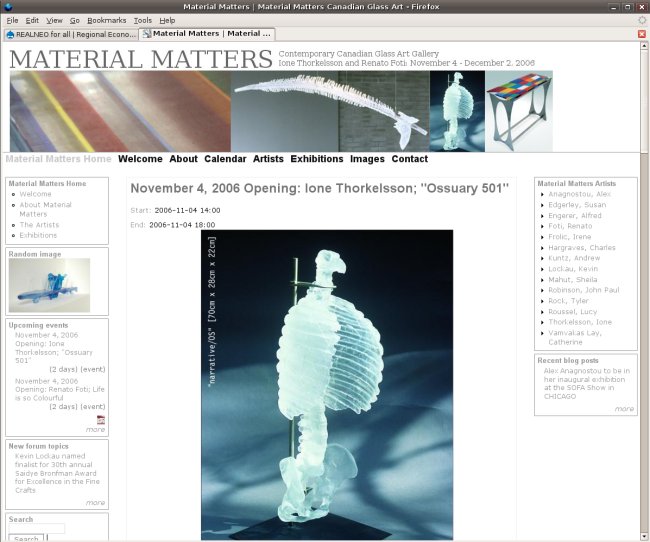Open artist Foti, Renato
The width and height of the screenshot is (650, 542).
click(x=570, y=226)
